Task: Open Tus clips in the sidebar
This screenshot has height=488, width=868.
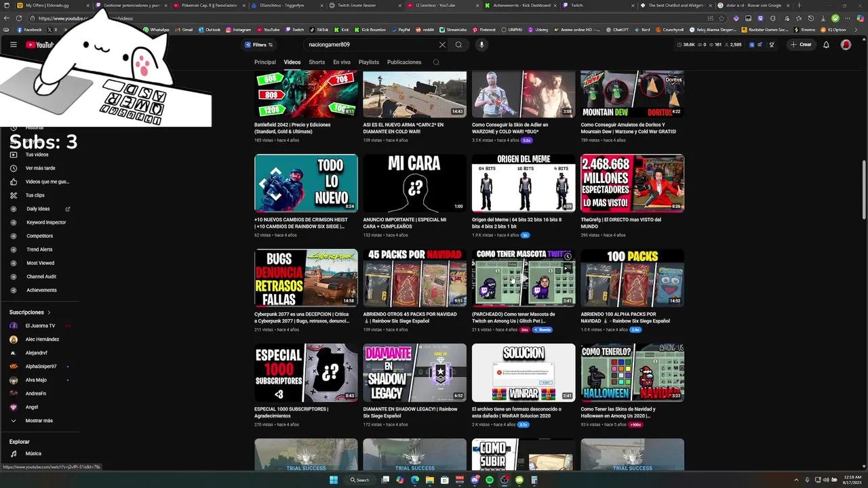Action: click(x=39, y=195)
